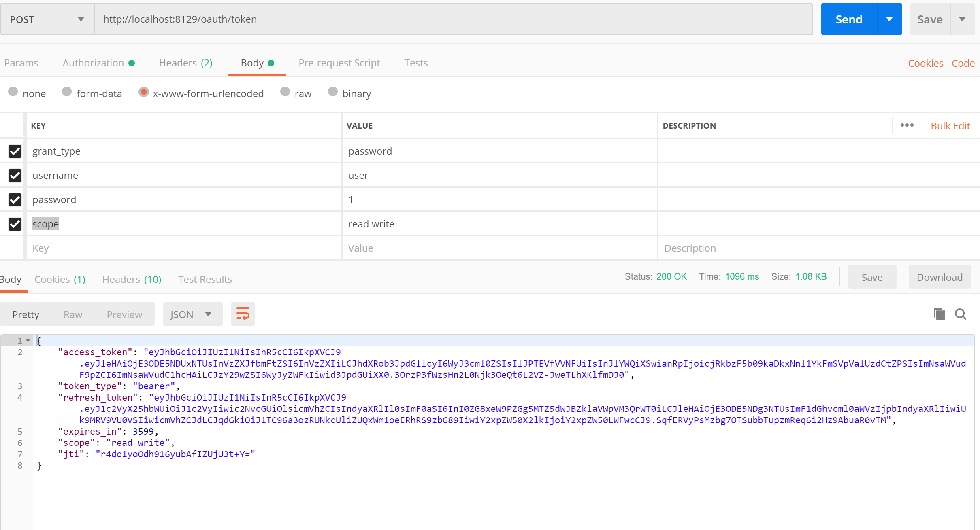Expand the Send button dropdown arrow
This screenshot has height=530, width=980.
click(889, 19)
